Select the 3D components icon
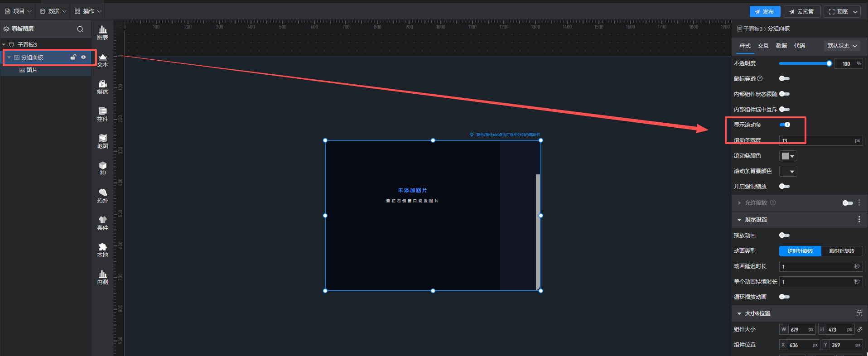The width and height of the screenshot is (868, 356). (103, 168)
